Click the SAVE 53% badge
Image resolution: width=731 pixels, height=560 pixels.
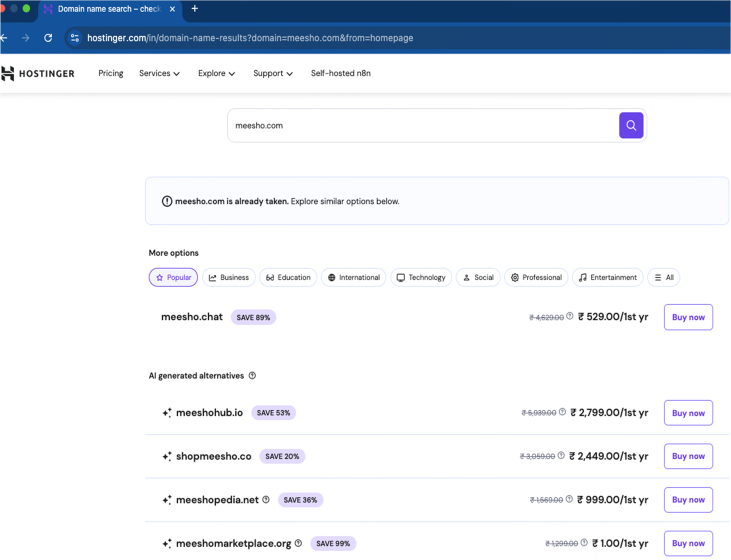click(273, 413)
